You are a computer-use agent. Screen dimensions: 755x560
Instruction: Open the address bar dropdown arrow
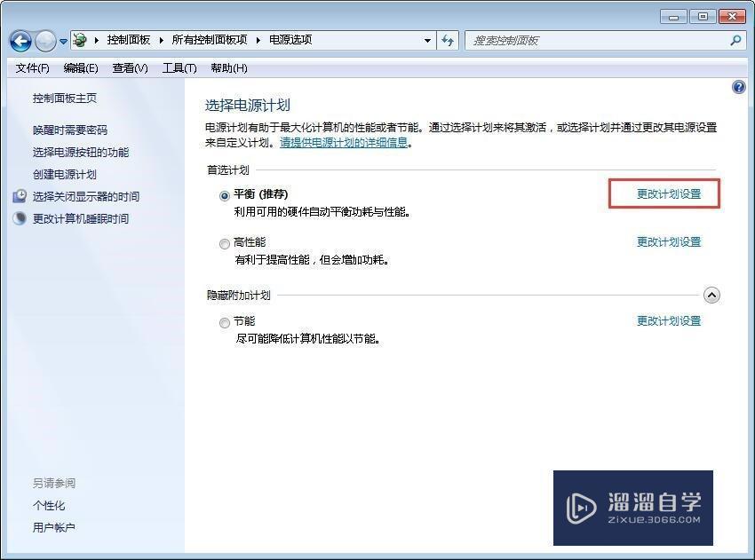427,40
